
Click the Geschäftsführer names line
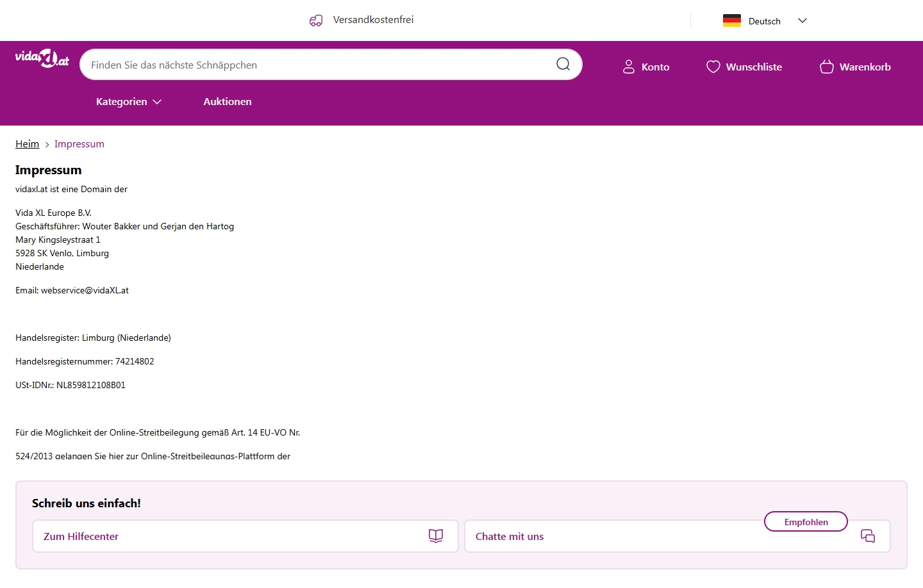(125, 226)
